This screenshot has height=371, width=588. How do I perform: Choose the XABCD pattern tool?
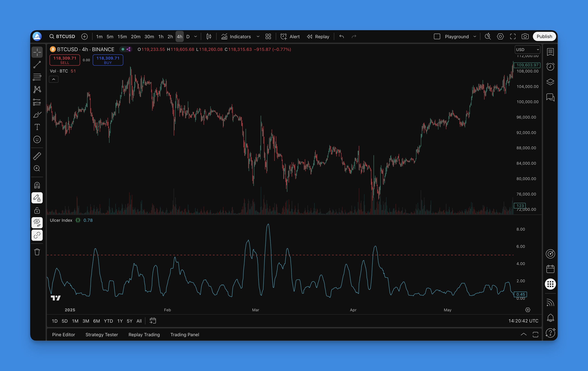coord(37,90)
